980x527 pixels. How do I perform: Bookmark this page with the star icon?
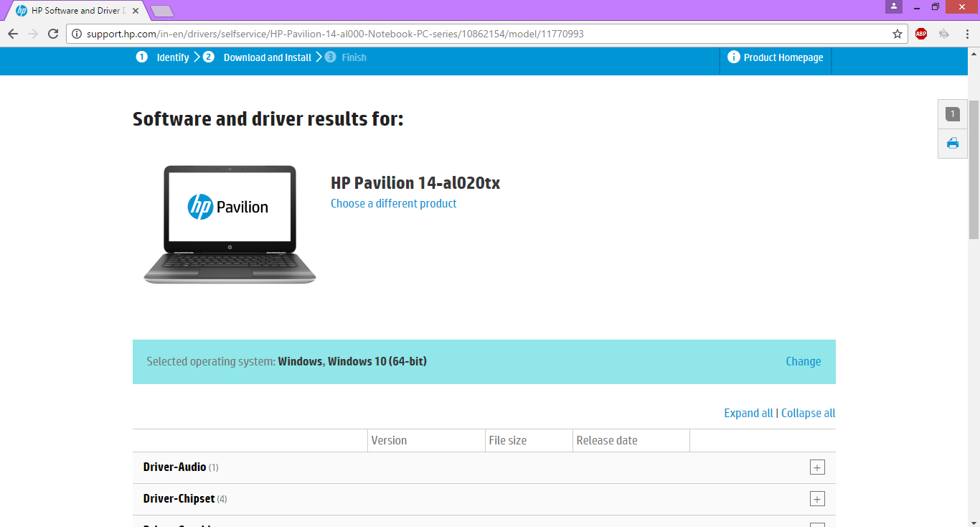(x=897, y=34)
